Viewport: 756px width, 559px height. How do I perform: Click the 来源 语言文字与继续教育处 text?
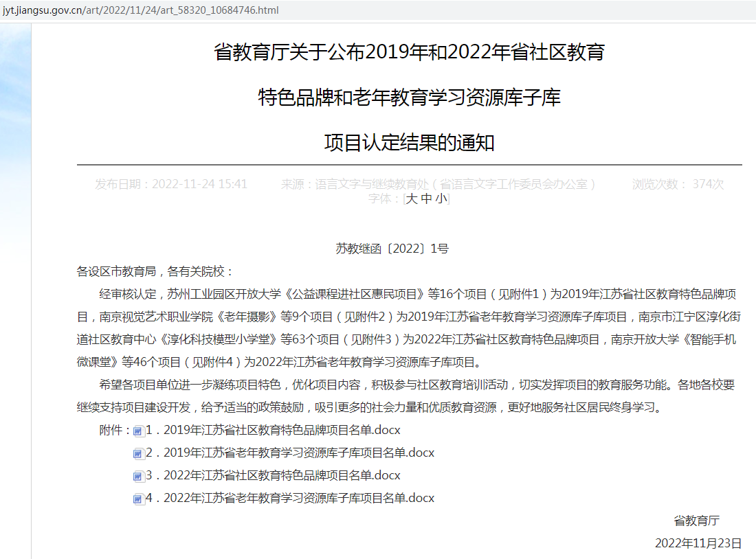point(438,184)
